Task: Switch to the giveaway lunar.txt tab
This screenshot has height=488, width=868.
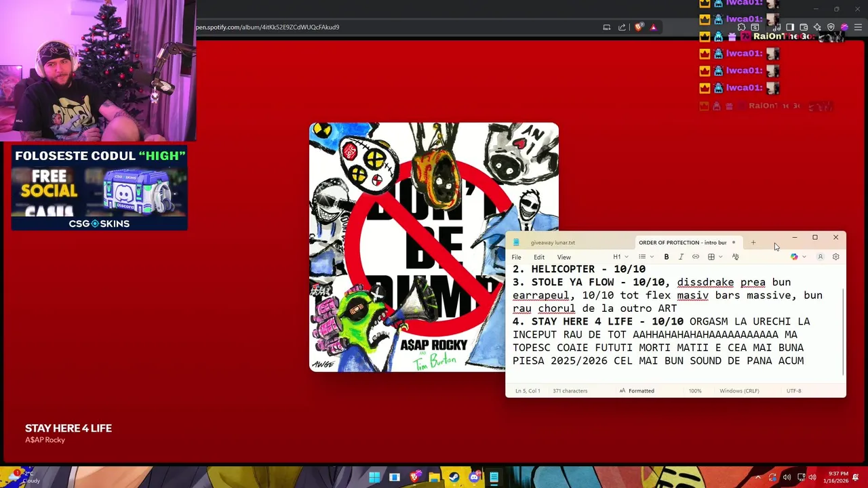Action: (x=553, y=243)
